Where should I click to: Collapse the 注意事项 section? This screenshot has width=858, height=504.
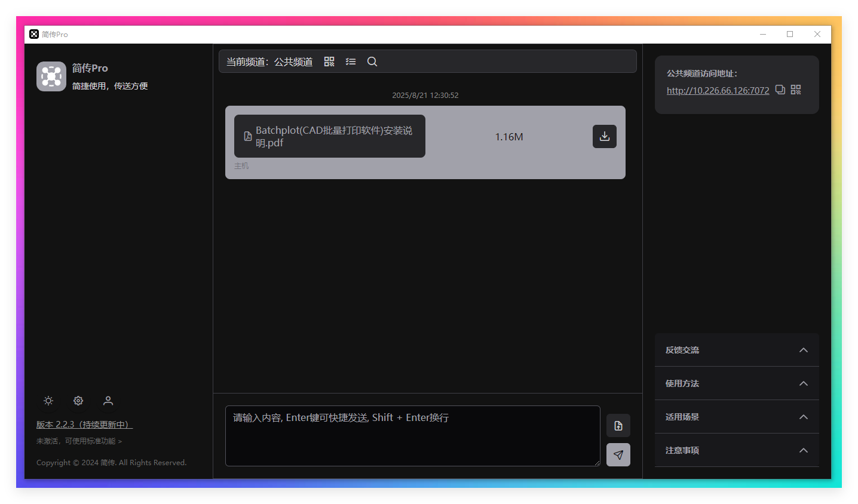[x=803, y=450]
